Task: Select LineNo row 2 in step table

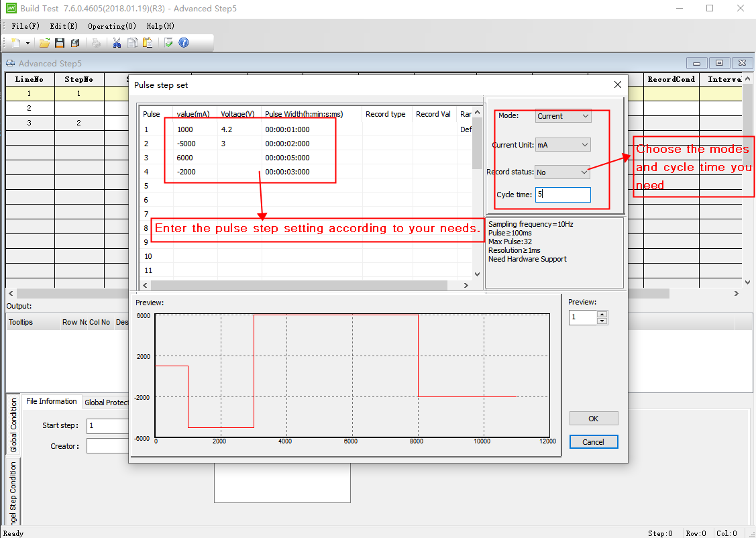Action: tap(30, 108)
